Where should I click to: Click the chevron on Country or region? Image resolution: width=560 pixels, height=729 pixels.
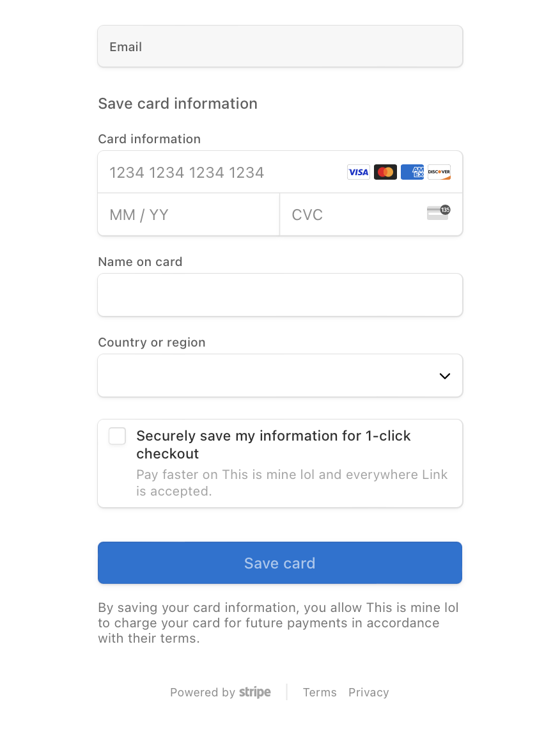tap(444, 376)
